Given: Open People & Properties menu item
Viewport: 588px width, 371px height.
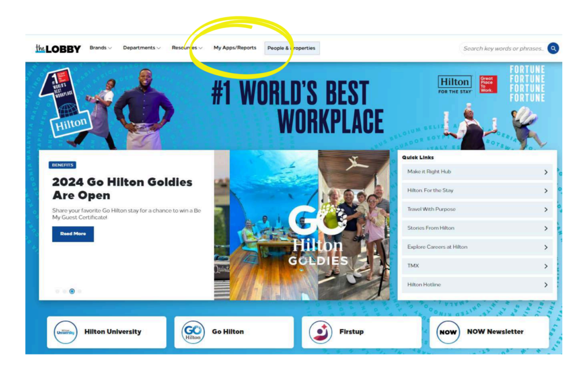Looking at the screenshot, I should (292, 48).
